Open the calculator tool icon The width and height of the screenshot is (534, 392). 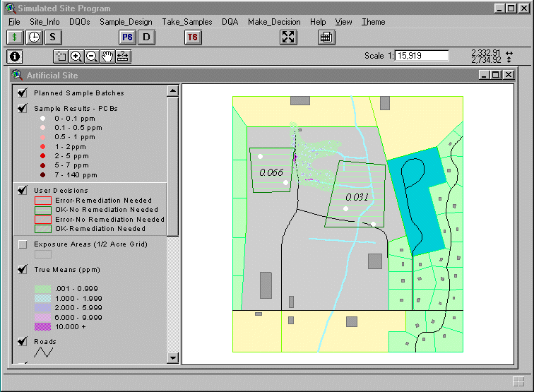325,37
